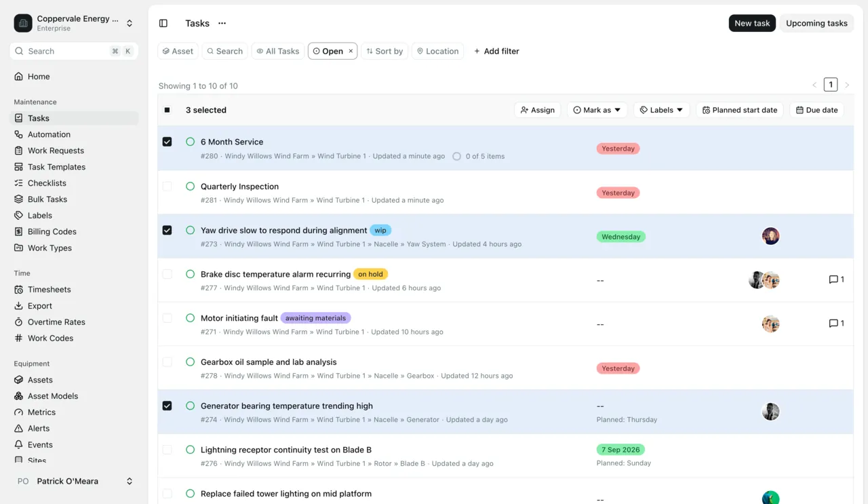Click assignee avatars on Brake disc task
The image size is (868, 504).
click(764, 279)
